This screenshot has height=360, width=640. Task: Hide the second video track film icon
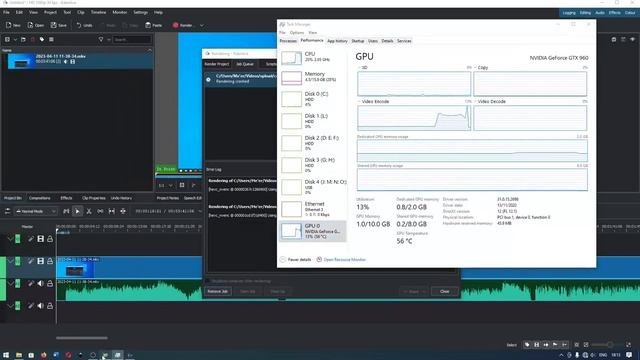tap(40, 261)
